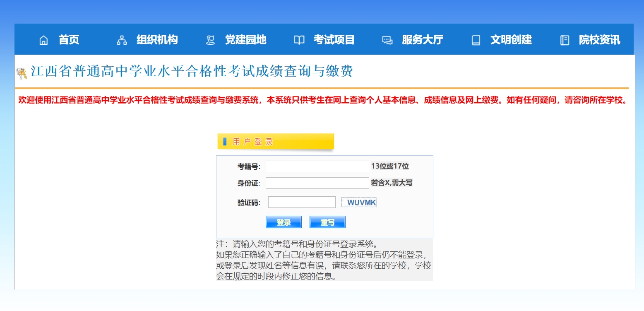This screenshot has width=644, height=311.
Task: Focus the 考籍号 input field
Action: point(317,166)
